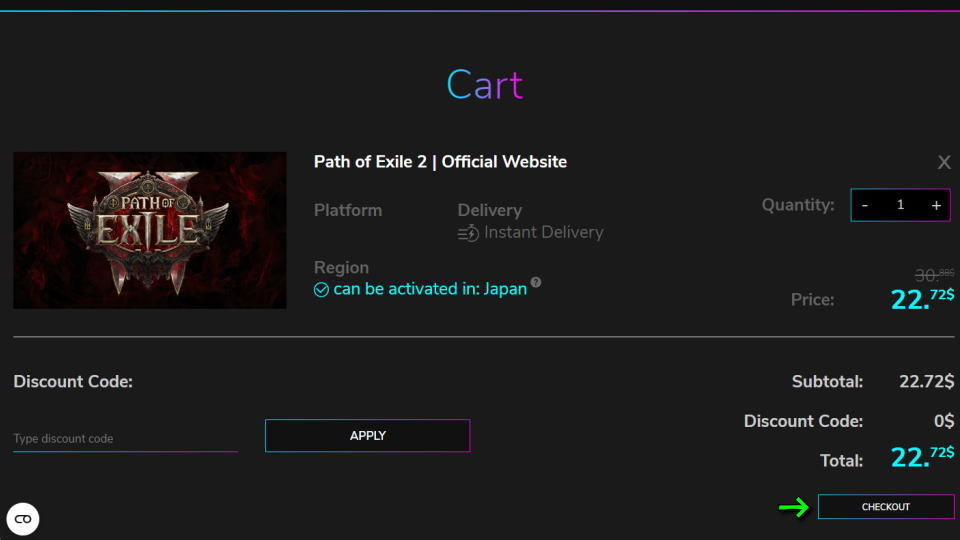Click the crossed-out original price
The width and height of the screenshot is (960, 540).
934,275
